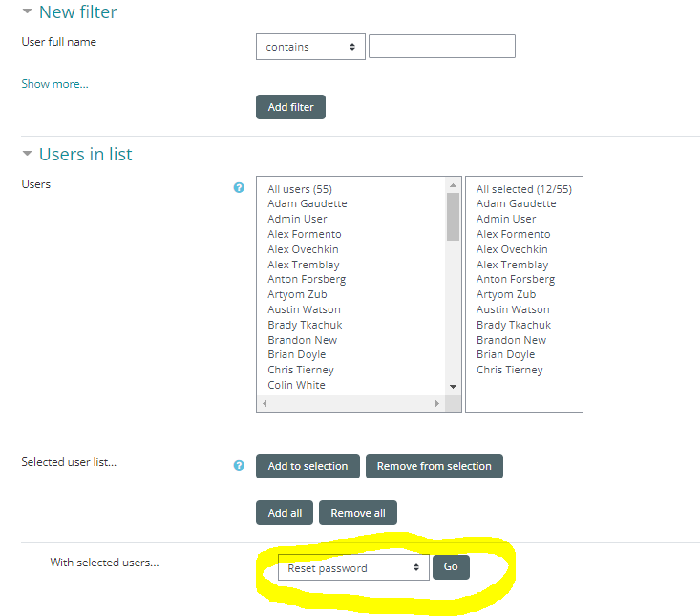Select Chris Tierney in the selected users list
The height and width of the screenshot is (616, 700).
pos(509,370)
